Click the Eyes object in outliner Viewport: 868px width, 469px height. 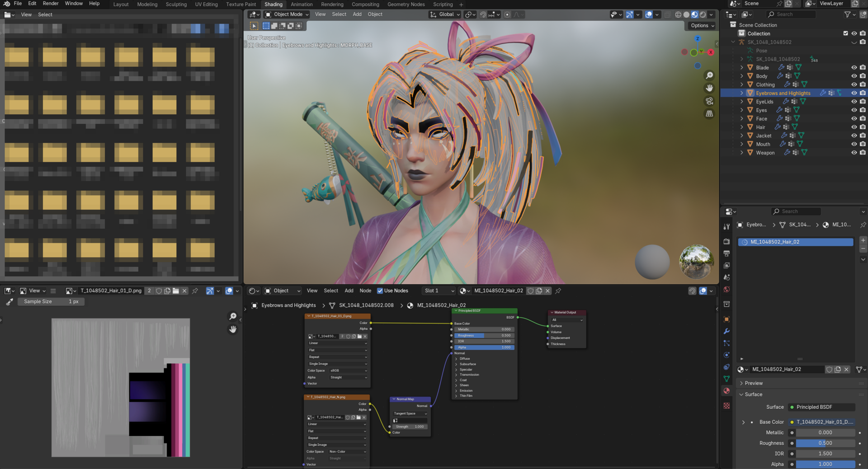tap(761, 110)
